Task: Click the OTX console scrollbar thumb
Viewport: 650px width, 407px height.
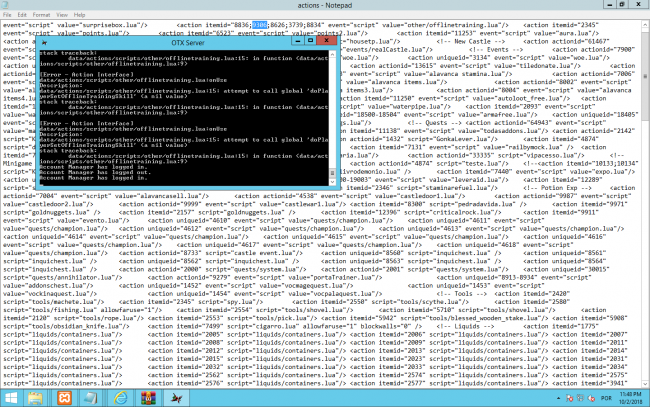Action: coord(332,172)
